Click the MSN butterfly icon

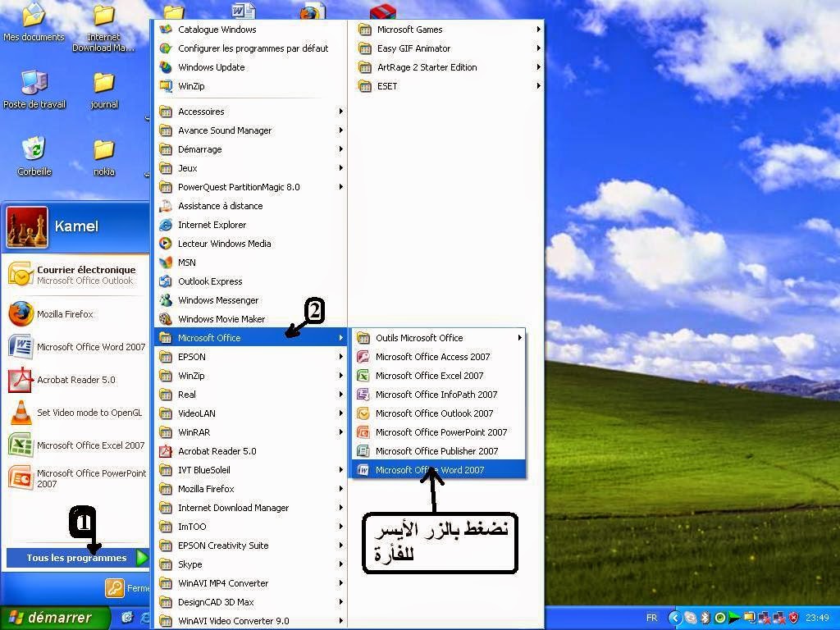[x=166, y=262]
